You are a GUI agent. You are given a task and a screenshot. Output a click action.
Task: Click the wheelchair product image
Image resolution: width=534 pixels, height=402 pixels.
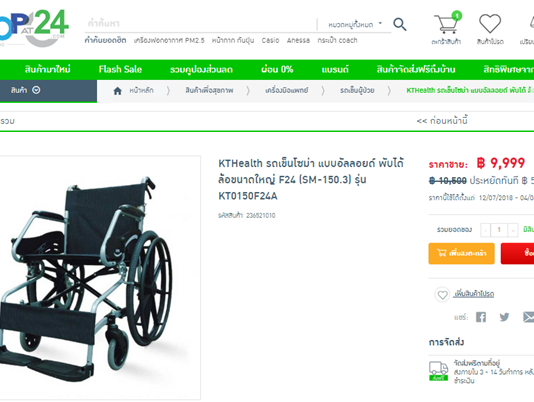(99, 278)
